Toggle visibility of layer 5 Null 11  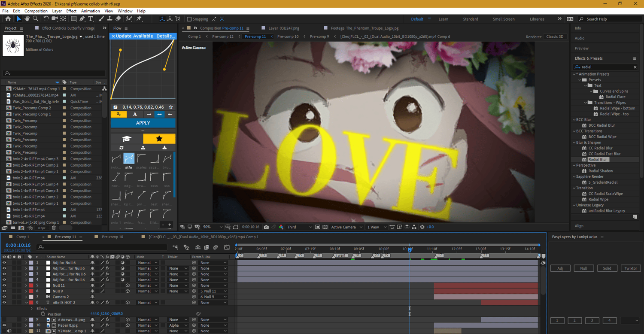[x=4, y=285]
